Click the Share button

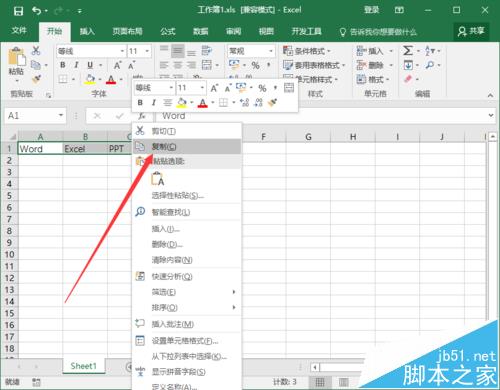pyautogui.click(x=471, y=31)
